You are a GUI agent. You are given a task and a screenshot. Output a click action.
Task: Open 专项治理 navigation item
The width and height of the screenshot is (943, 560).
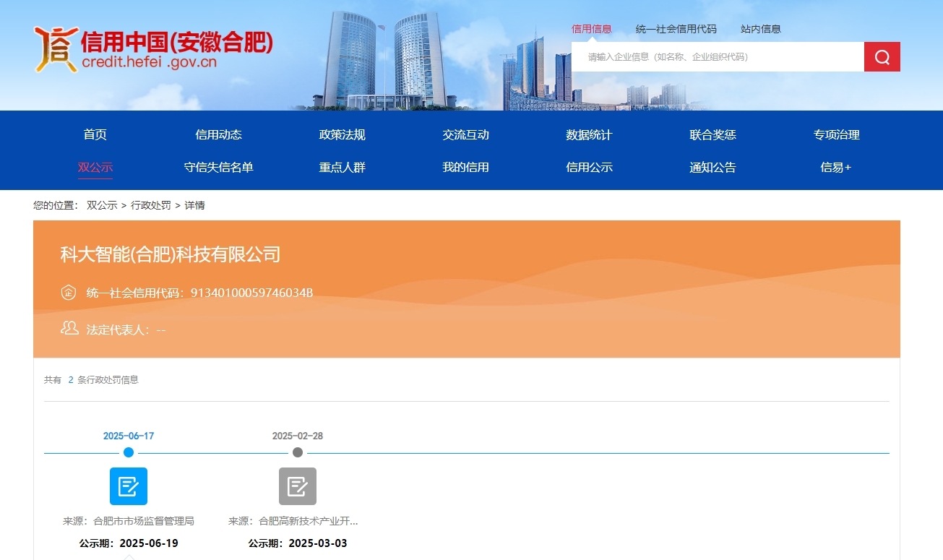point(836,134)
